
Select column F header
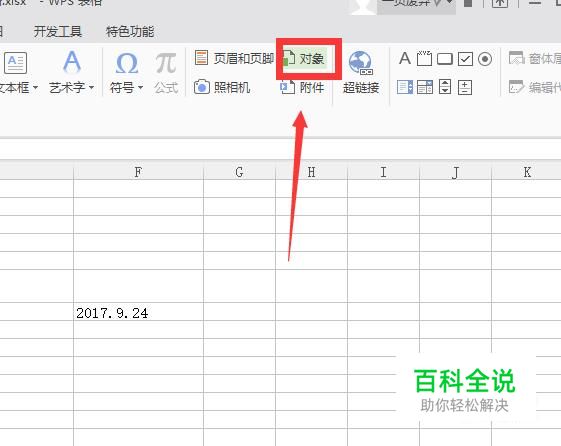[138, 172]
